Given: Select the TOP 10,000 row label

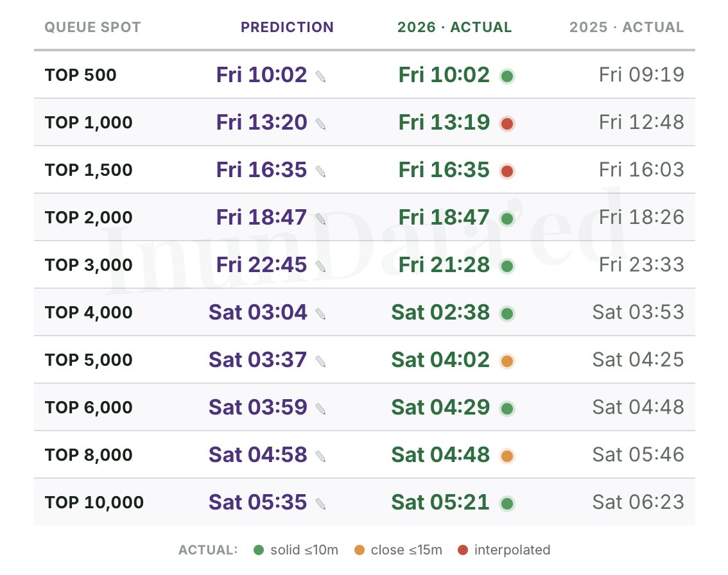Looking at the screenshot, I should (94, 502).
